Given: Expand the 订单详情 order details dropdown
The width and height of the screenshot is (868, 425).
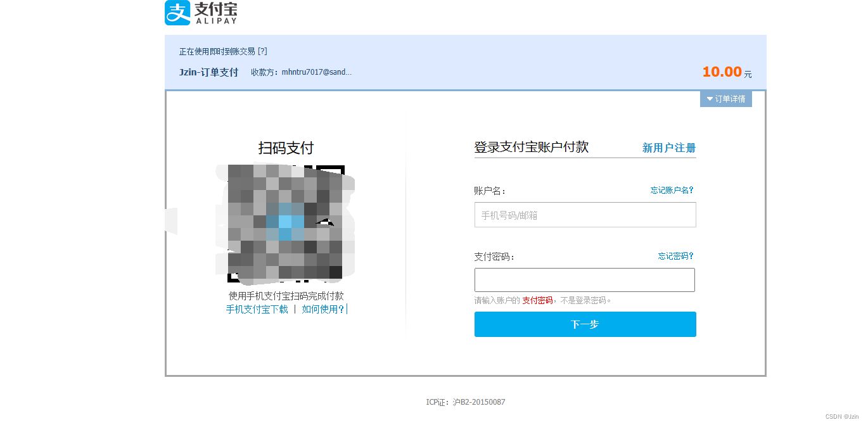Looking at the screenshot, I should (726, 99).
